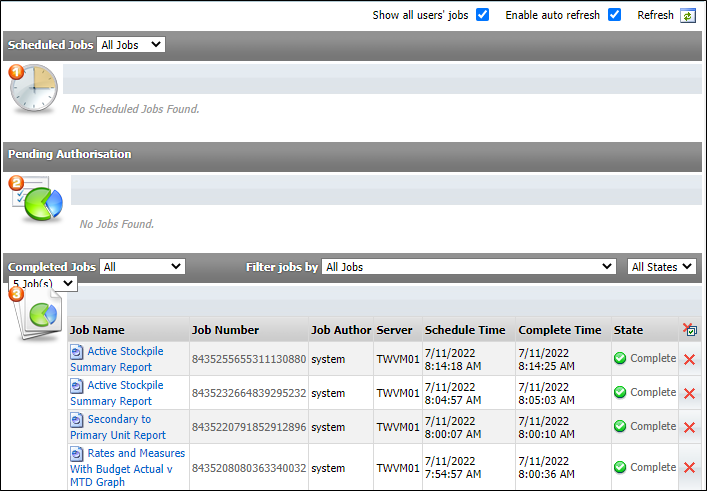Open Rates and Measures With Budget link
The image size is (707, 491).
coord(128,467)
